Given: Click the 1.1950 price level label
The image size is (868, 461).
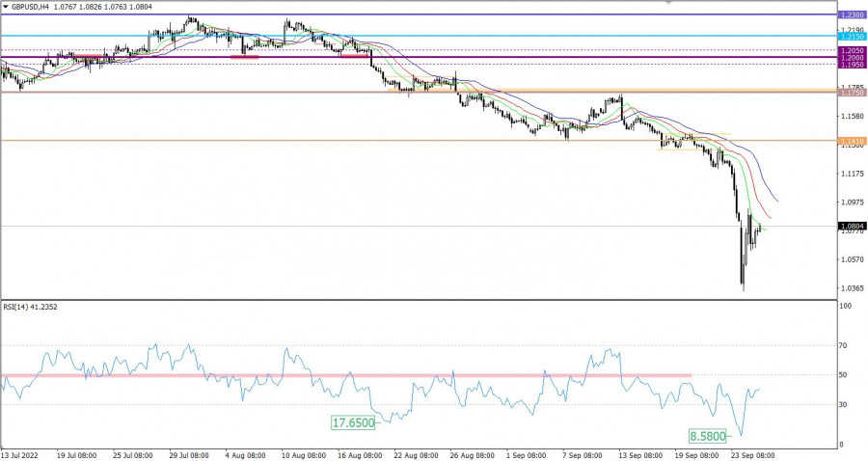Looking at the screenshot, I should click(853, 65).
